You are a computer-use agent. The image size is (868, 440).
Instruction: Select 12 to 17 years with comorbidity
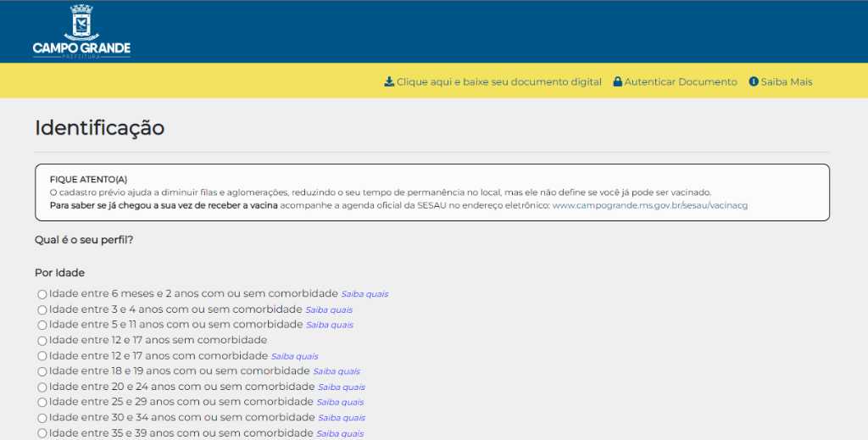pyautogui.click(x=42, y=356)
